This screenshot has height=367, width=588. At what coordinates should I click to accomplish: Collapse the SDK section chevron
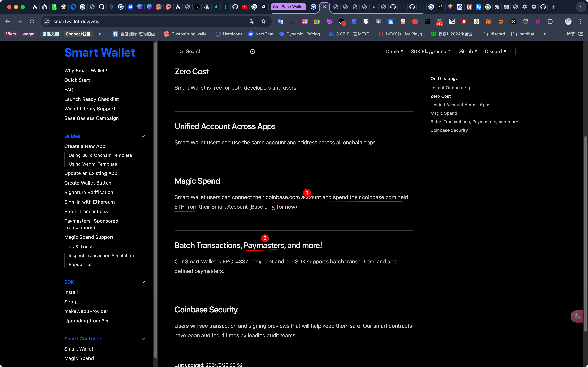[143, 282]
